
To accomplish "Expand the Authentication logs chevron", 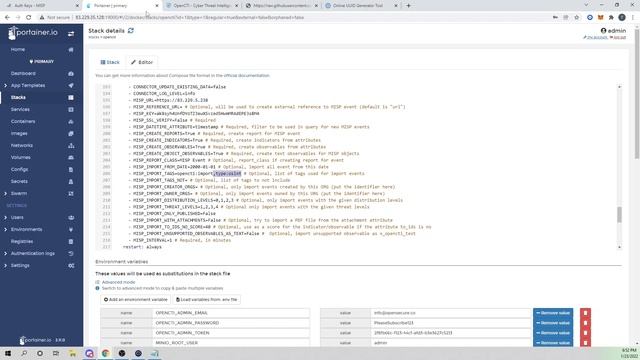I will pos(5,253).
